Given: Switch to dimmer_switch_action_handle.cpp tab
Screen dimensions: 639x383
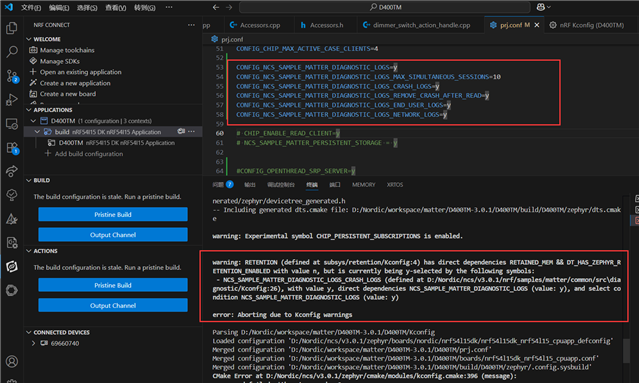Looking at the screenshot, I should pos(421,25).
